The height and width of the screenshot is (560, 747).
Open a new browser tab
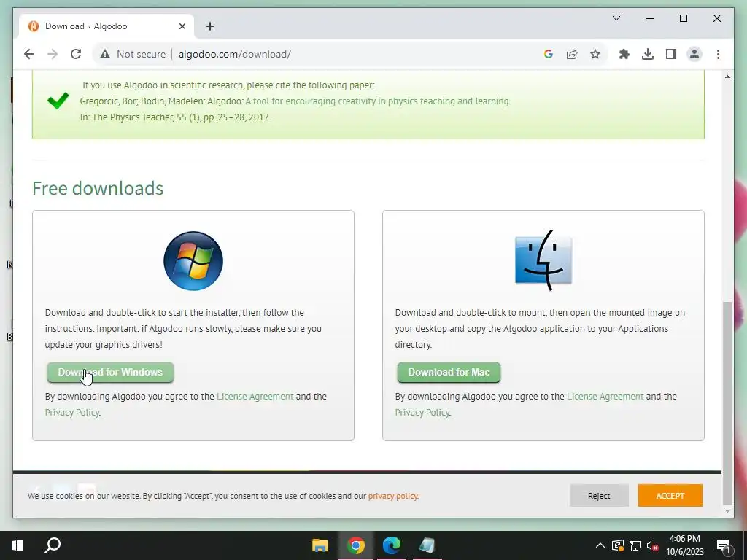pos(210,26)
